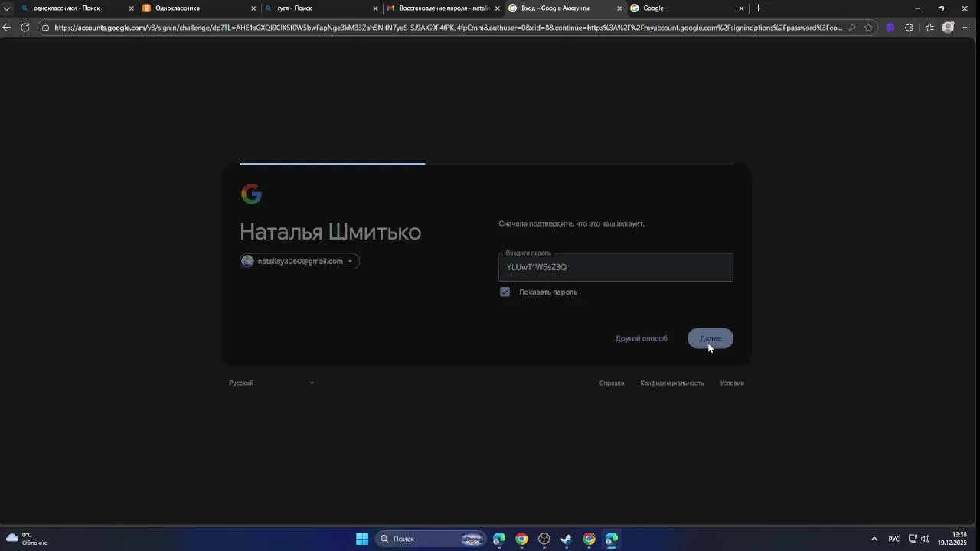Image resolution: width=980 pixels, height=551 pixels.
Task: Open OBS Studio from the taskbar
Action: [544, 539]
